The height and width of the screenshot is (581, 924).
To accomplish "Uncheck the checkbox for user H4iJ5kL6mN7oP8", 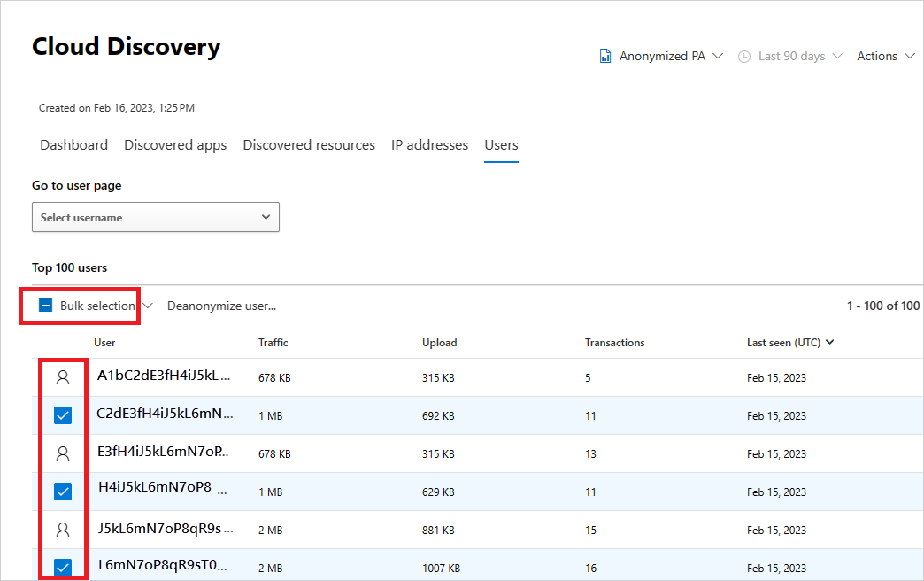I will point(62,491).
